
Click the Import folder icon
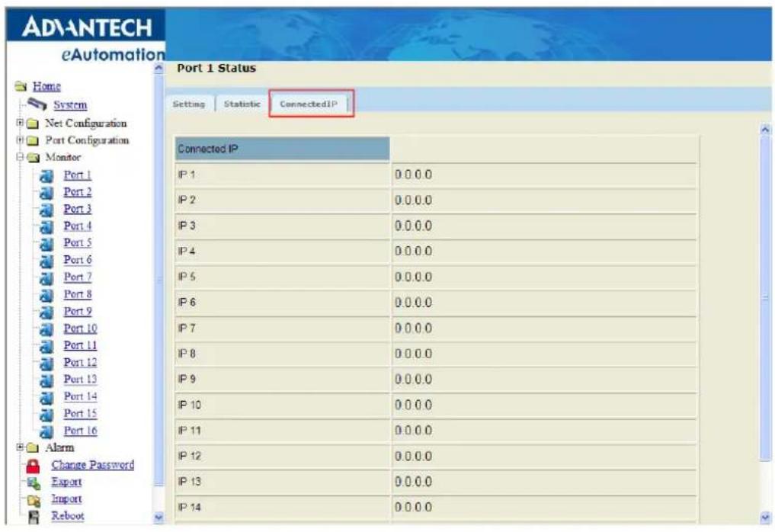(34, 500)
